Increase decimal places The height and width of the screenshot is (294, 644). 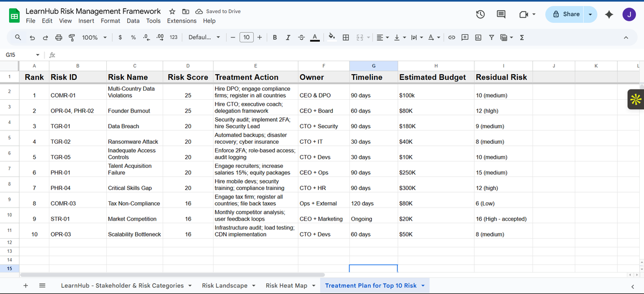coord(159,38)
